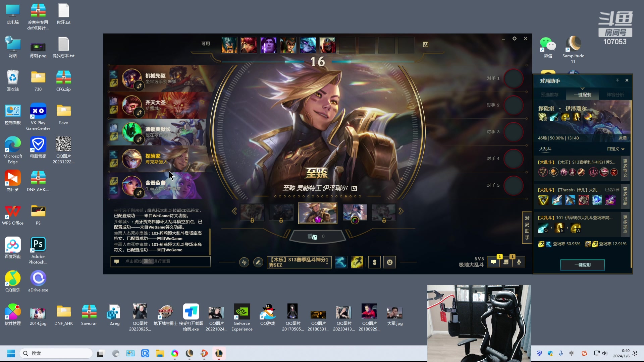This screenshot has height=362, width=644.
Task: Open the Adobe Photoshop desktop shortcut
Action: (x=38, y=251)
